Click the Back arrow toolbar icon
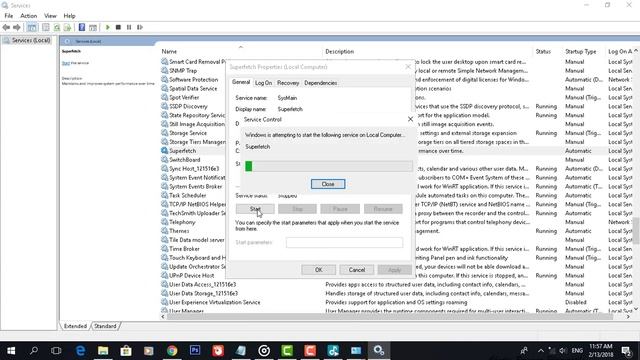Viewport: 640px width, 360px height. [6, 27]
